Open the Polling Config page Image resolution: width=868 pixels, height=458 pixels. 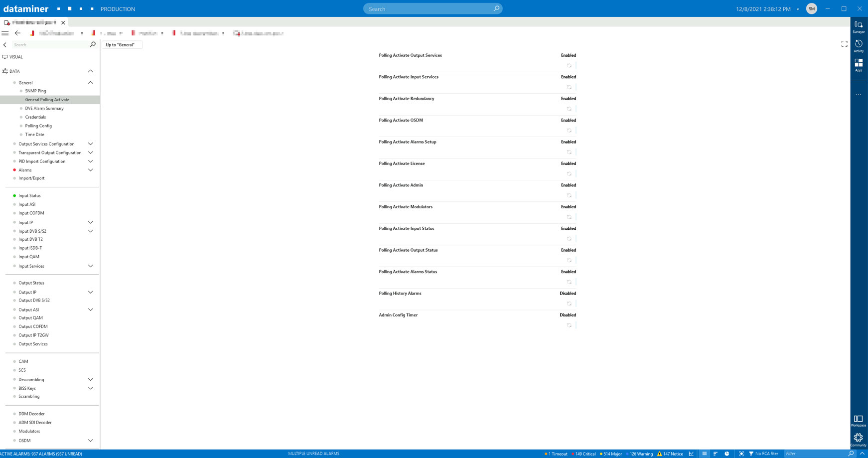point(38,126)
